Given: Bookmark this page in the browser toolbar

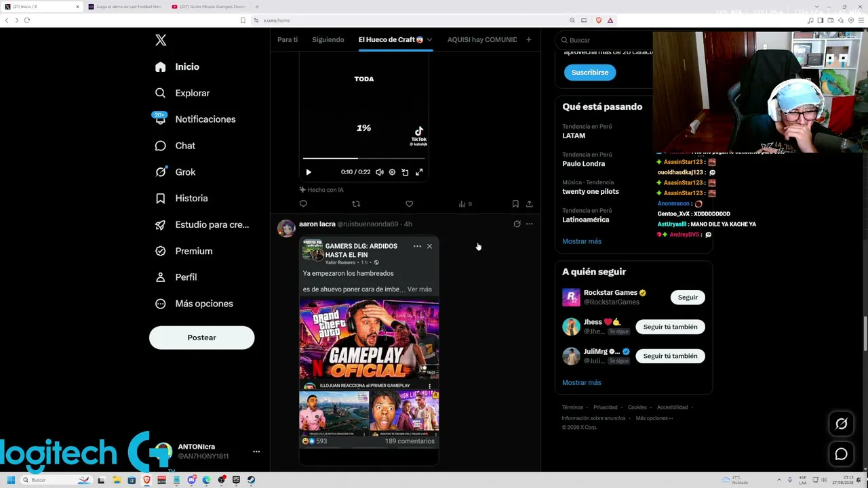Looking at the screenshot, I should [x=243, y=20].
